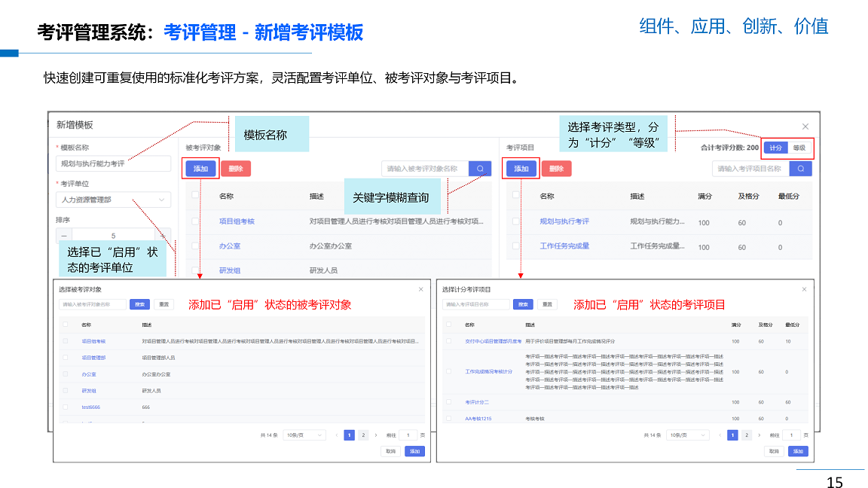Click search magnifier icon in 被考评对象 panel
Viewport: 868px width, 488px height.
pos(479,169)
